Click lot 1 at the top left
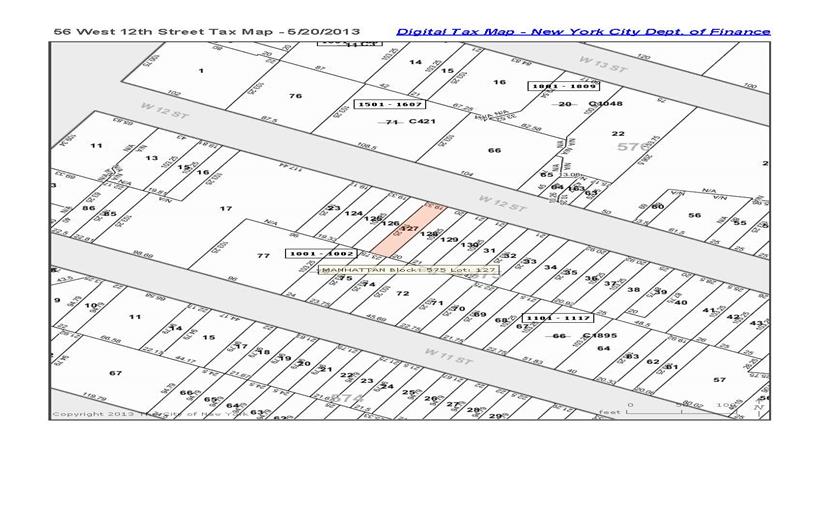 (x=201, y=71)
